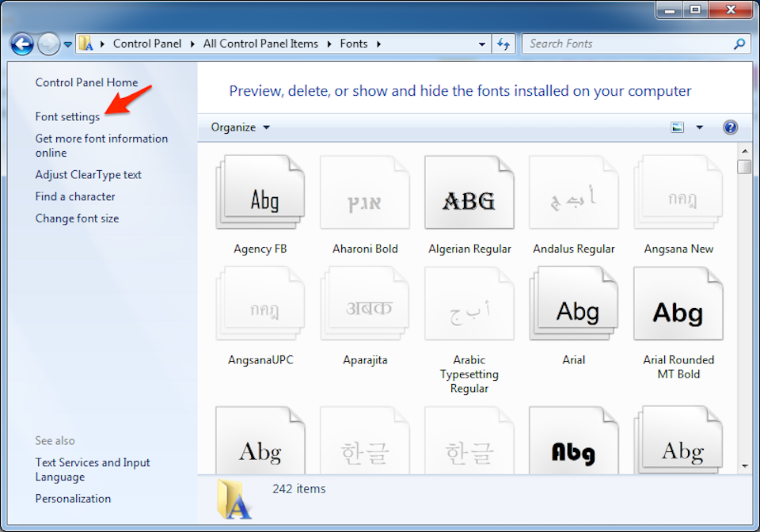
Task: Select the Aharoni Bold font icon
Action: (x=365, y=192)
